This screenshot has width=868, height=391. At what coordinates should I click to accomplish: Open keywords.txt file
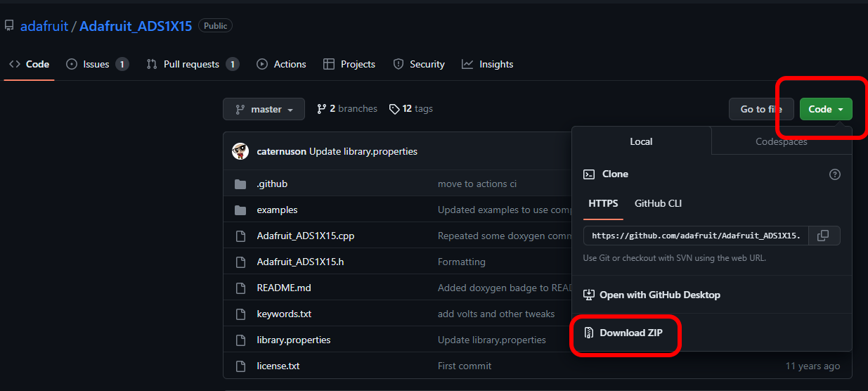pyautogui.click(x=284, y=314)
